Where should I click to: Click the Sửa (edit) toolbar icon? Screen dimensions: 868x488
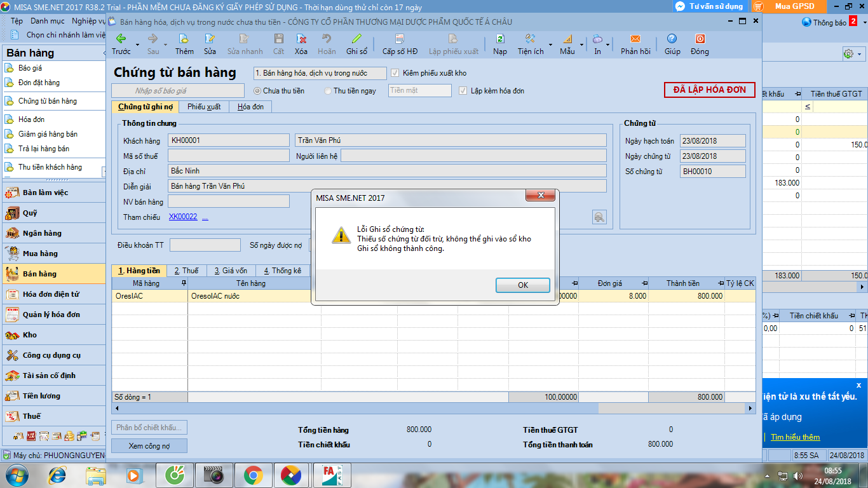pyautogui.click(x=210, y=39)
